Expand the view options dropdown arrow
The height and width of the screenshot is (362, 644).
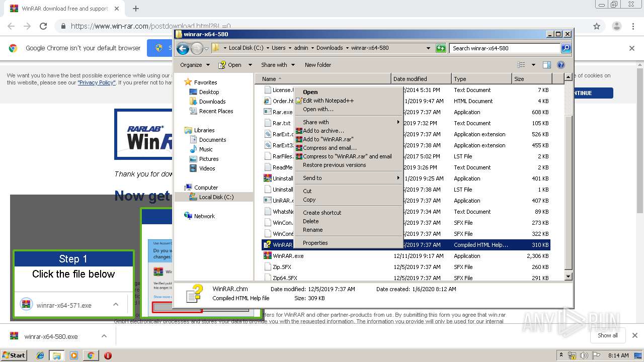pyautogui.click(x=533, y=65)
